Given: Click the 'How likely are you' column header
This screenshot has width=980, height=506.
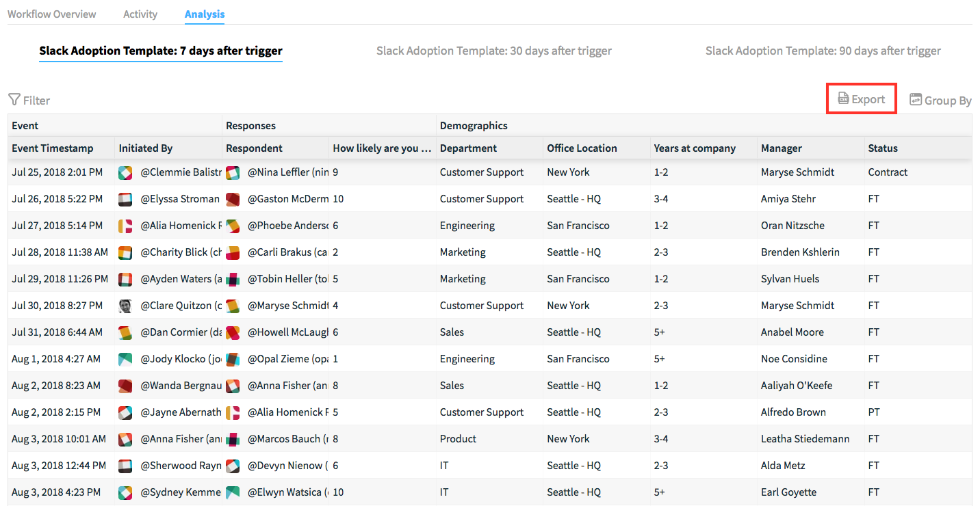Looking at the screenshot, I should coord(382,148).
